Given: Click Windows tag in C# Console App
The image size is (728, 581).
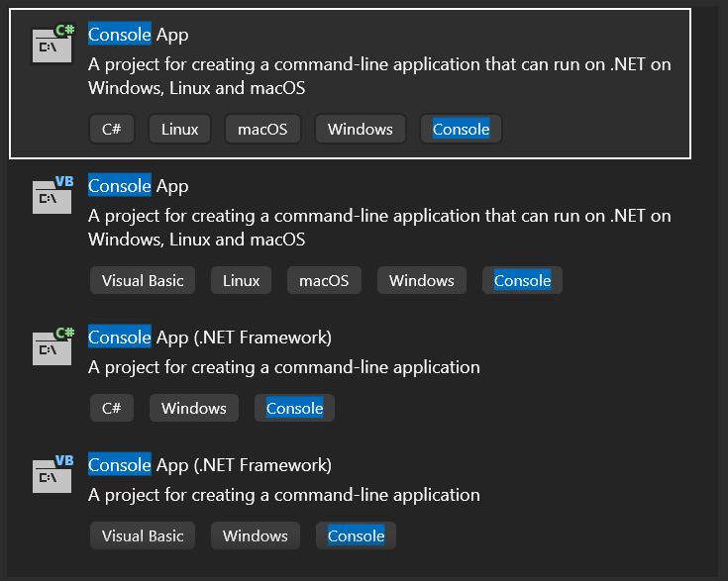Looking at the screenshot, I should pyautogui.click(x=361, y=129).
